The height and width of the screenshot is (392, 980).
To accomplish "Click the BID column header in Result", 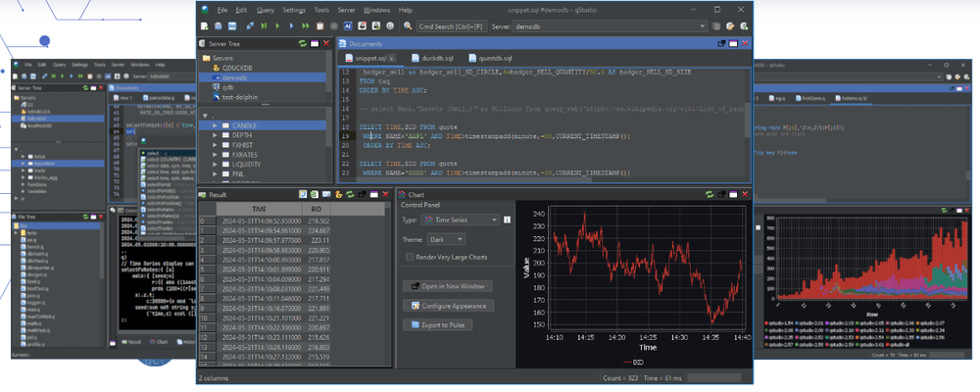I will point(317,210).
